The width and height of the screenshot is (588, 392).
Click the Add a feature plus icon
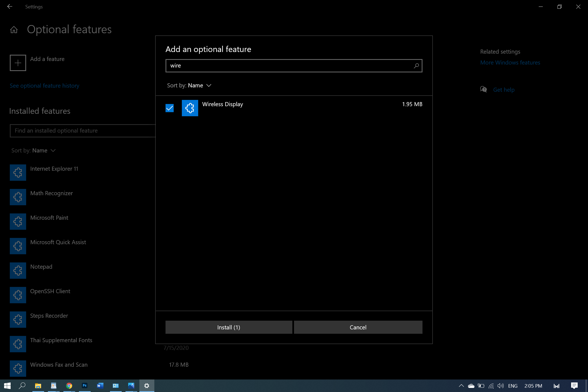tap(18, 63)
